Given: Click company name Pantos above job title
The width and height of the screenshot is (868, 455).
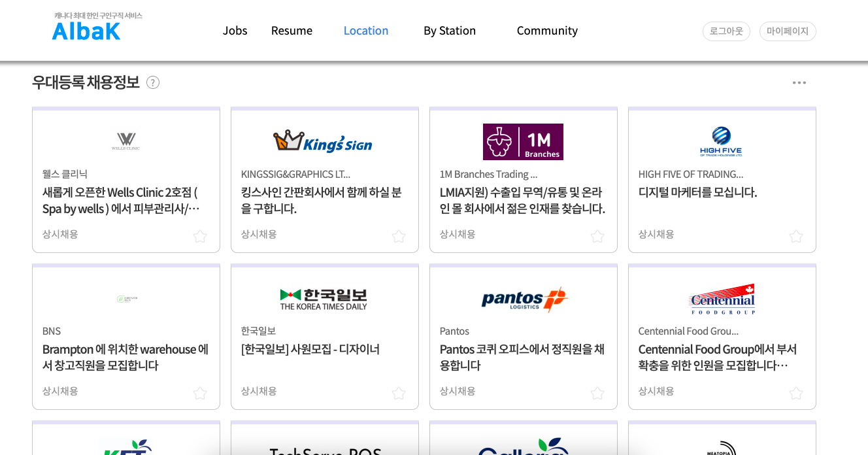Looking at the screenshot, I should coord(454,331).
